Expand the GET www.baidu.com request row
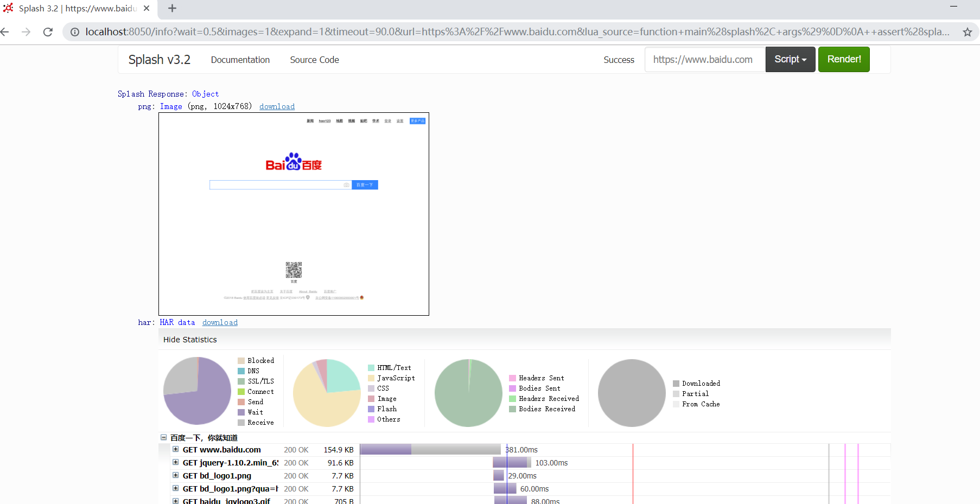The width and height of the screenshot is (980, 504). coord(175,449)
